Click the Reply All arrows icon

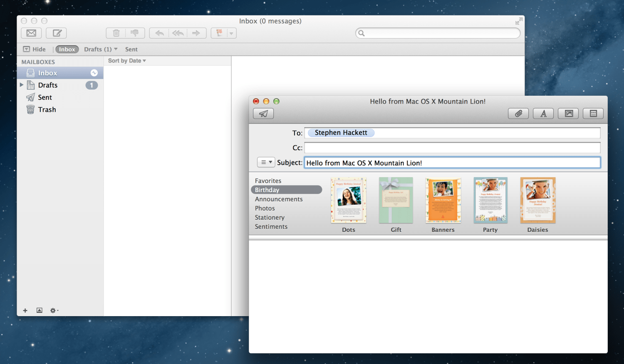pyautogui.click(x=178, y=33)
